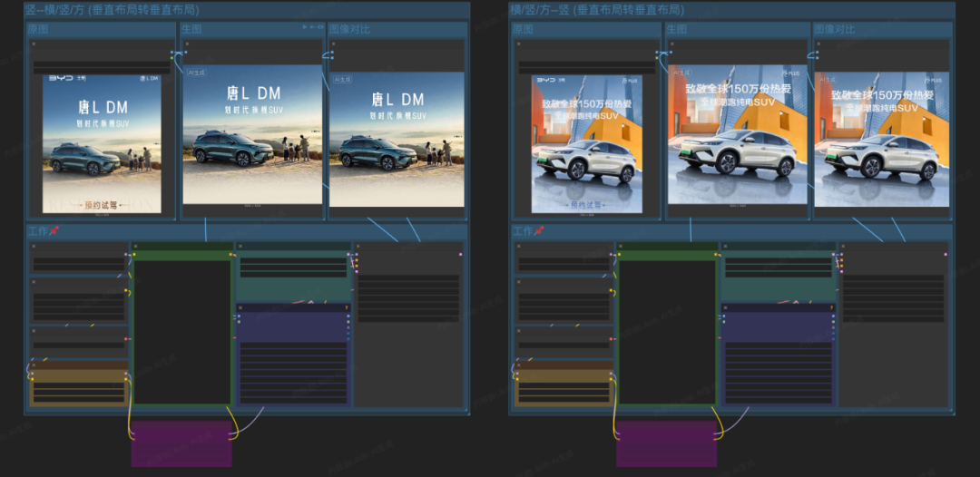Select the 横/竖/方--竖 group title
This screenshot has height=477, width=980.
tap(597, 10)
